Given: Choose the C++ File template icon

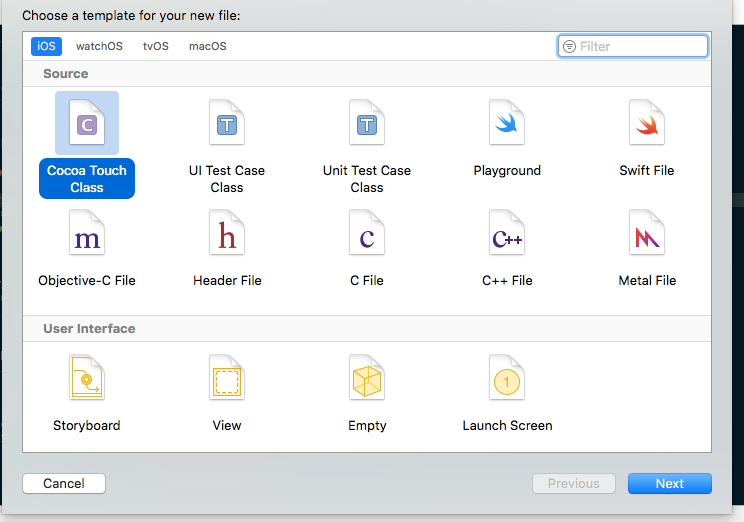Looking at the screenshot, I should pos(507,233).
